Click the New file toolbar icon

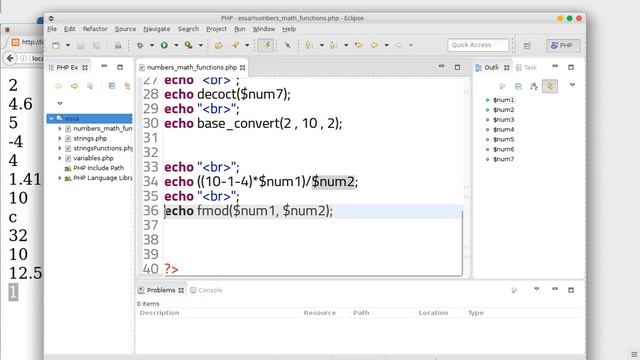(56, 45)
